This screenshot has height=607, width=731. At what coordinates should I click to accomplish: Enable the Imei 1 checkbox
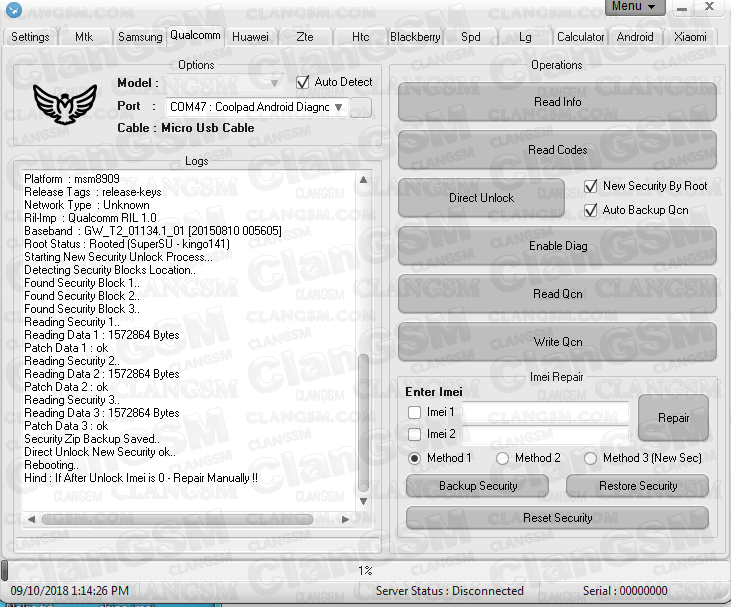414,412
